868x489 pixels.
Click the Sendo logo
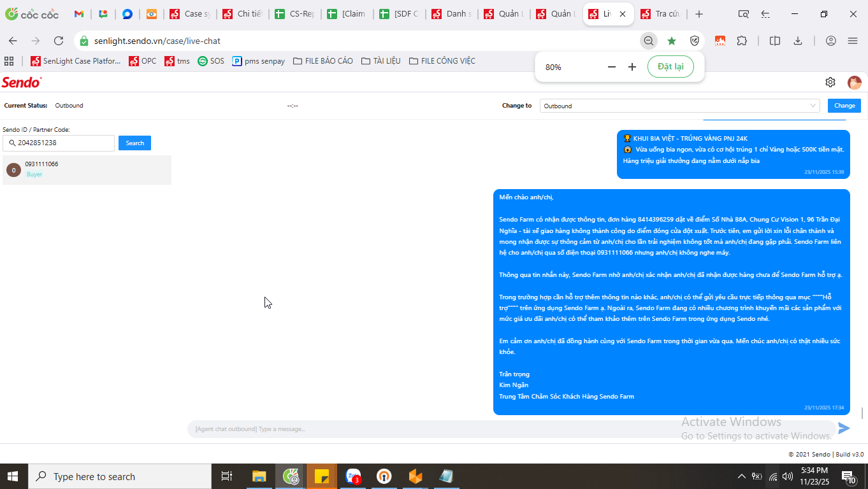(22, 82)
